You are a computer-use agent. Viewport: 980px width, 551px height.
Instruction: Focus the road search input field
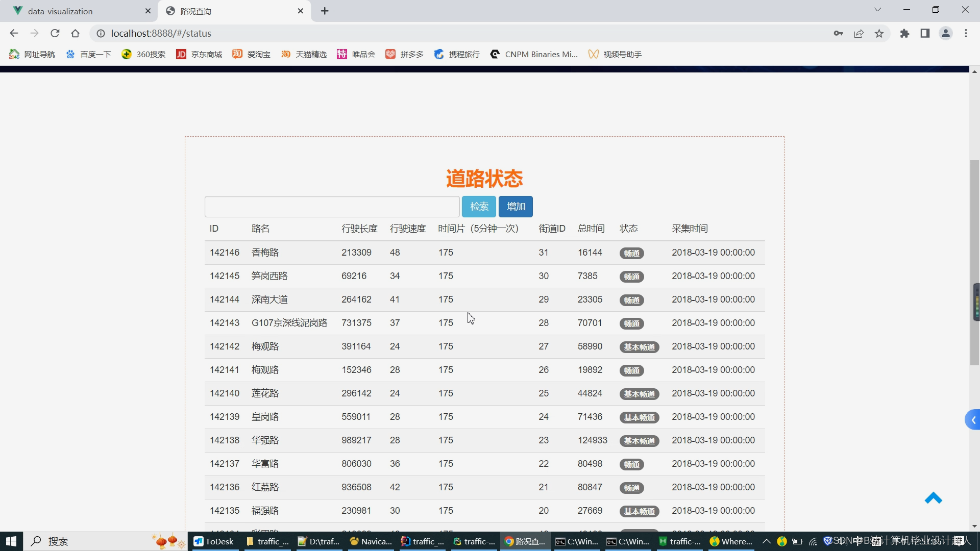[x=332, y=207]
